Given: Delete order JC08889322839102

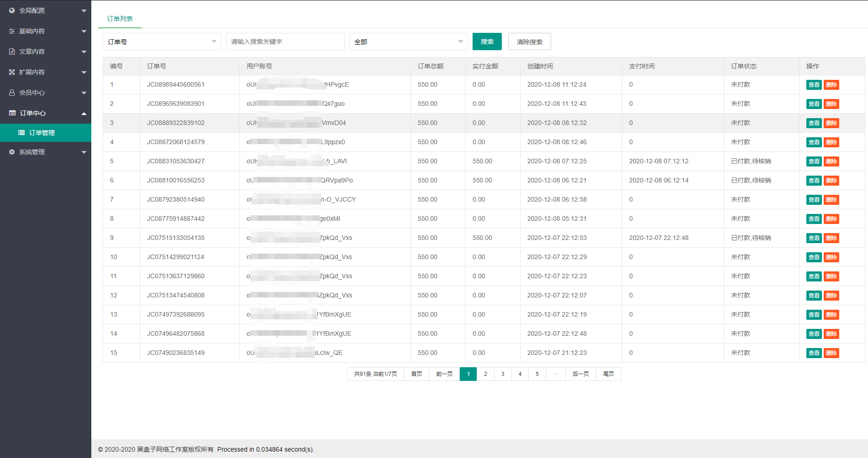Looking at the screenshot, I should click(831, 123).
